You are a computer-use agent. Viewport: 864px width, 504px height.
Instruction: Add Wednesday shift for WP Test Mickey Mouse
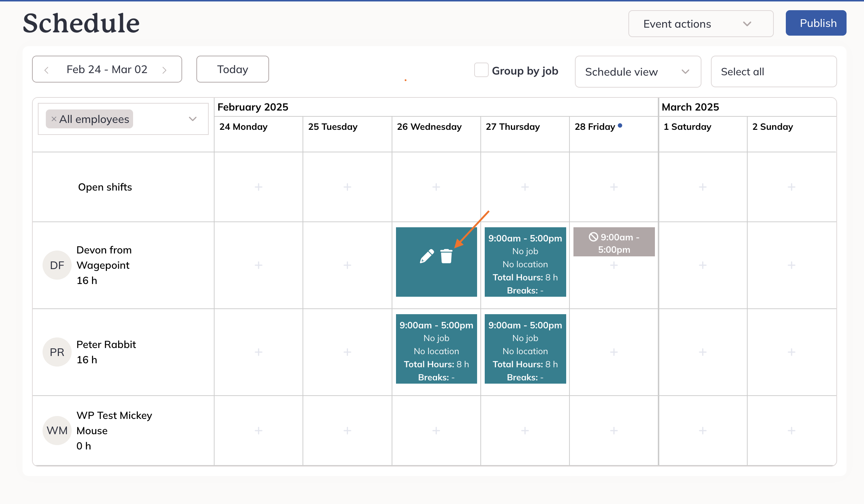[436, 431]
